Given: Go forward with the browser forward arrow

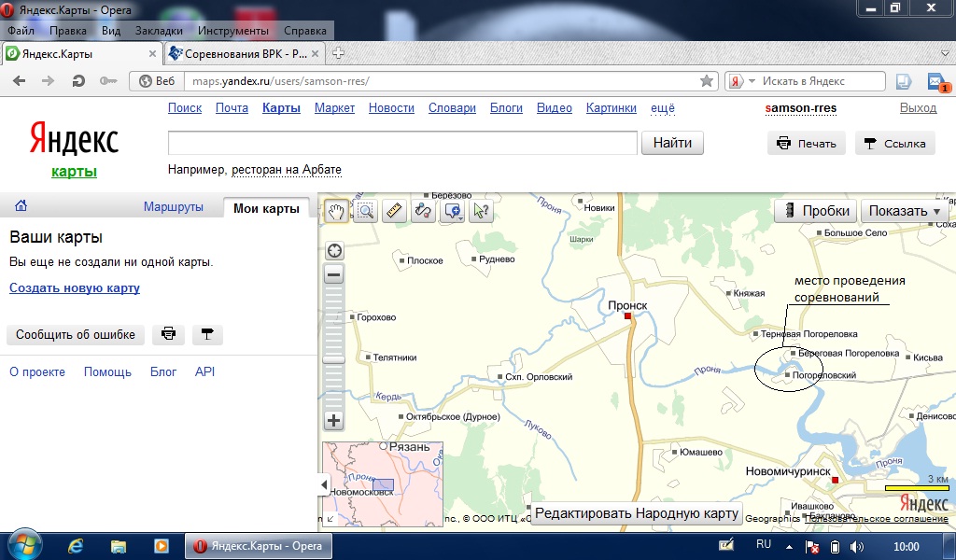Looking at the screenshot, I should 48,81.
